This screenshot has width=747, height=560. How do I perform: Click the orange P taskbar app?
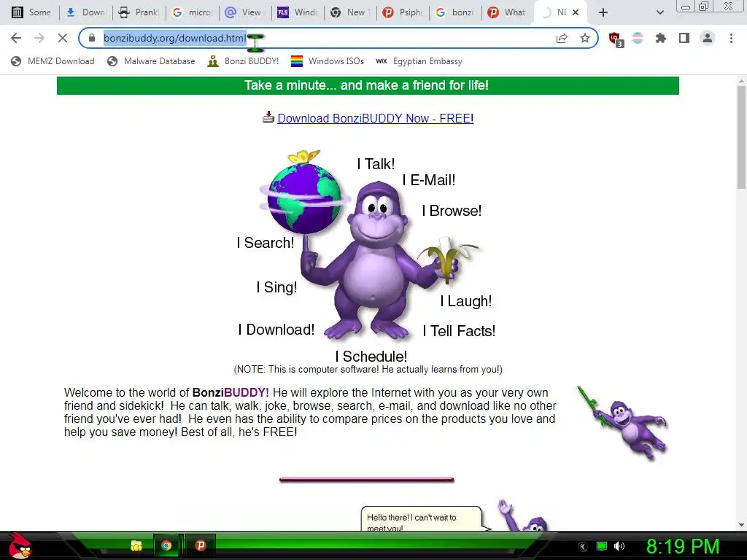200,545
